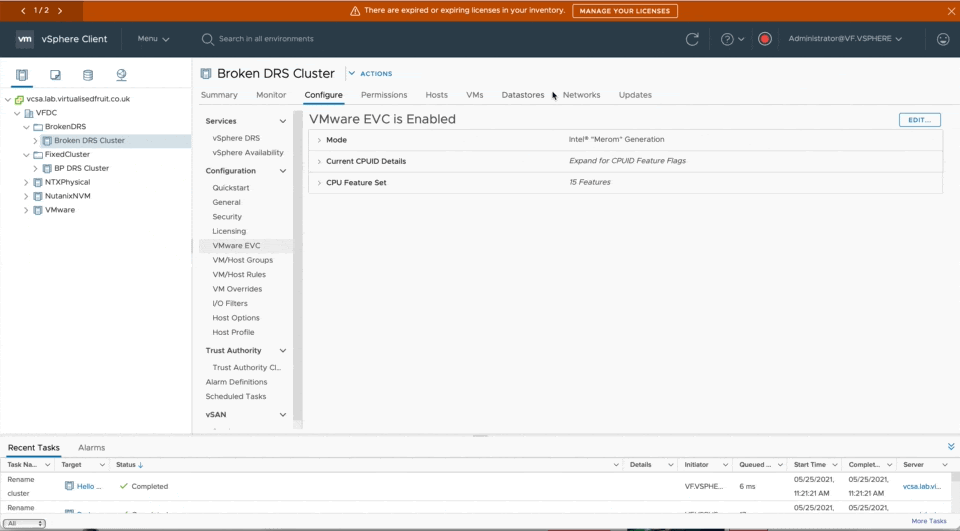Open the Menu dropdown
The image size is (960, 531).
(153, 39)
